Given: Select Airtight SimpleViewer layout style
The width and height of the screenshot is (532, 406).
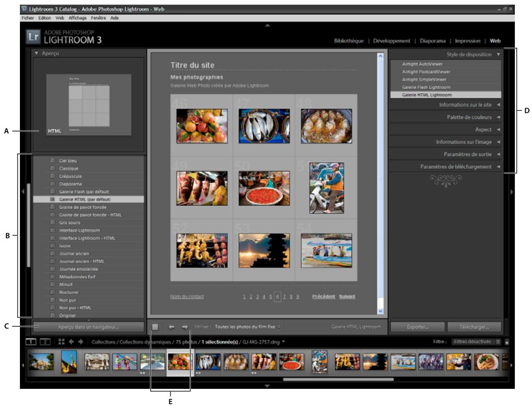Looking at the screenshot, I should point(445,79).
